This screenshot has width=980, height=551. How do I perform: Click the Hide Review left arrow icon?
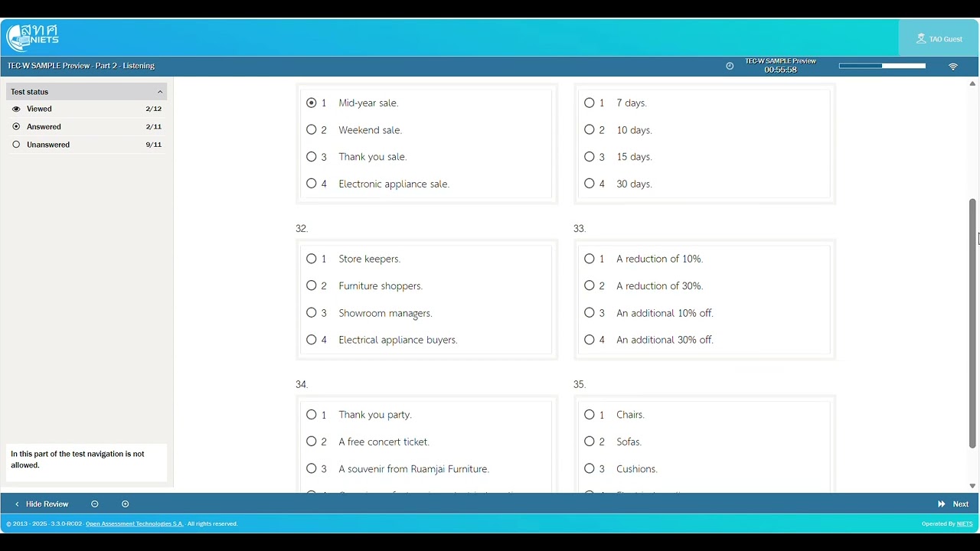point(17,504)
